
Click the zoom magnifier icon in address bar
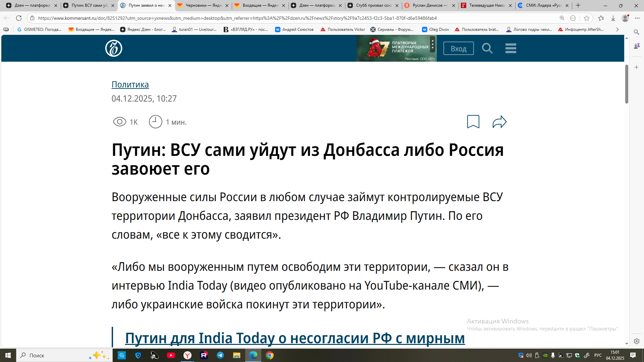[562, 18]
